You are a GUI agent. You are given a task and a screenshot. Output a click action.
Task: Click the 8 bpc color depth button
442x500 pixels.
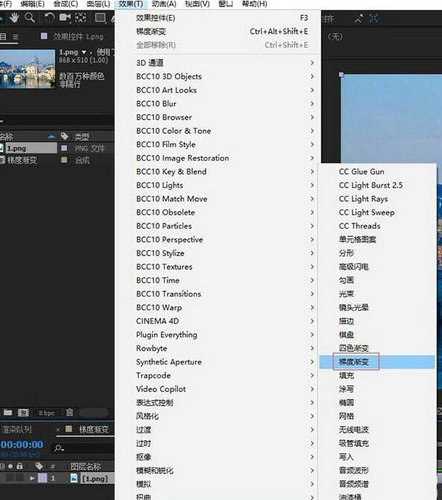(46, 413)
